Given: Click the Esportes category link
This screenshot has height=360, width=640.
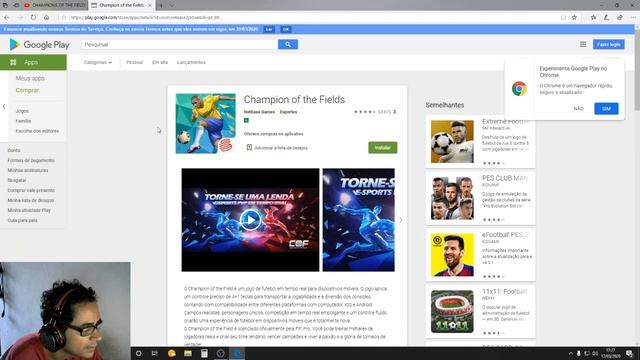Looking at the screenshot, I should click(289, 112).
